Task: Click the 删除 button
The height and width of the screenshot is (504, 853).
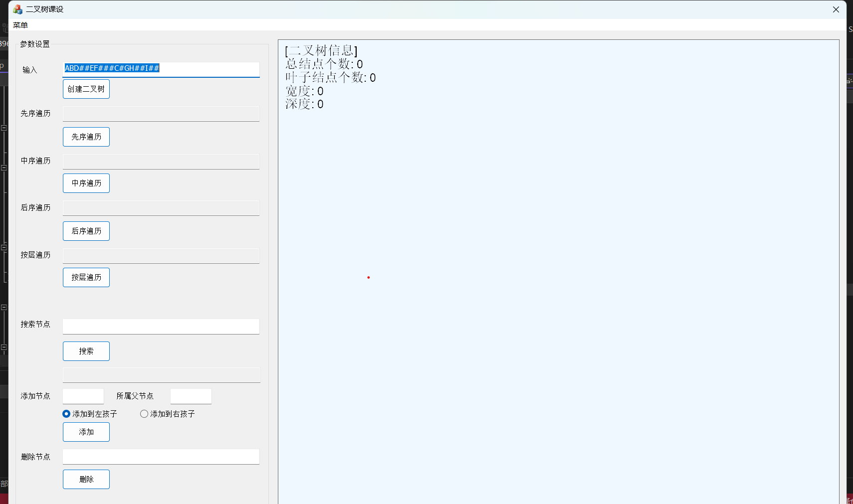Action: point(86,480)
